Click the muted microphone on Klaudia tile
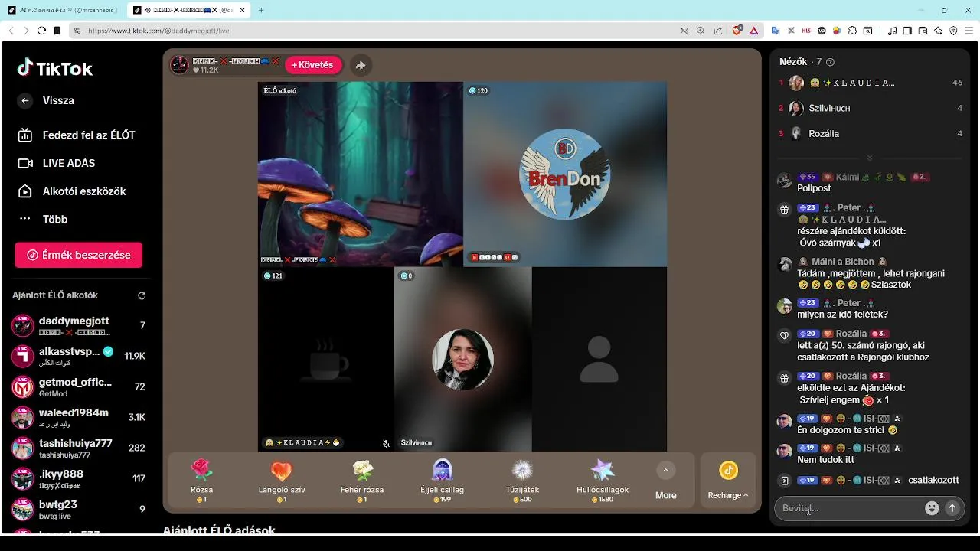This screenshot has width=980, height=551. (x=386, y=443)
